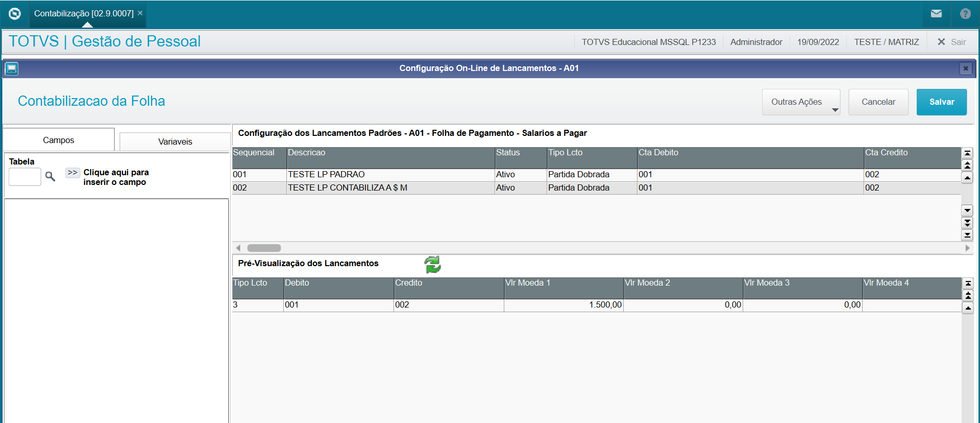Click the horizontal scrollbar thumb
Image resolution: width=980 pixels, height=423 pixels.
pos(264,248)
